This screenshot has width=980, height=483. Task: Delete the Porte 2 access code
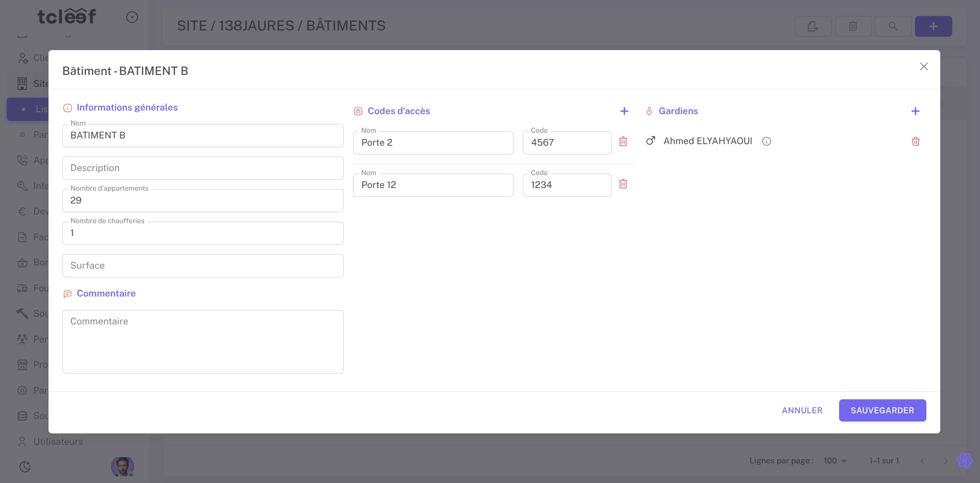coord(623,142)
